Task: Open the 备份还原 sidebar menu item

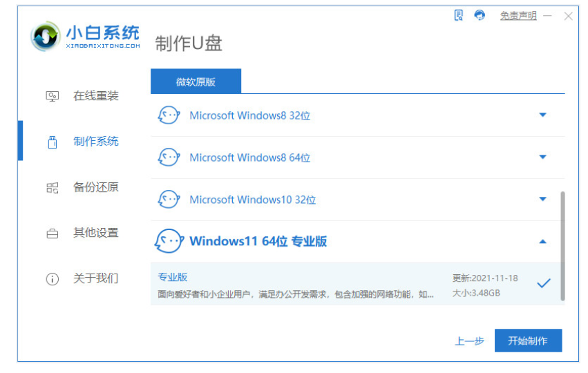Action: click(95, 187)
